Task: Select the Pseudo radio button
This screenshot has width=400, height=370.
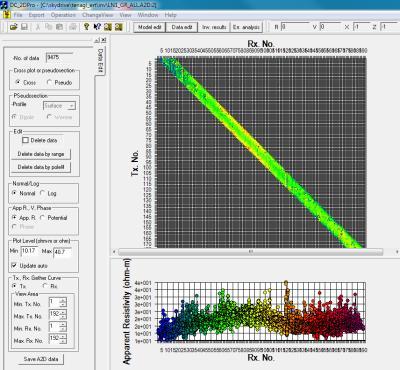Action: coord(49,82)
